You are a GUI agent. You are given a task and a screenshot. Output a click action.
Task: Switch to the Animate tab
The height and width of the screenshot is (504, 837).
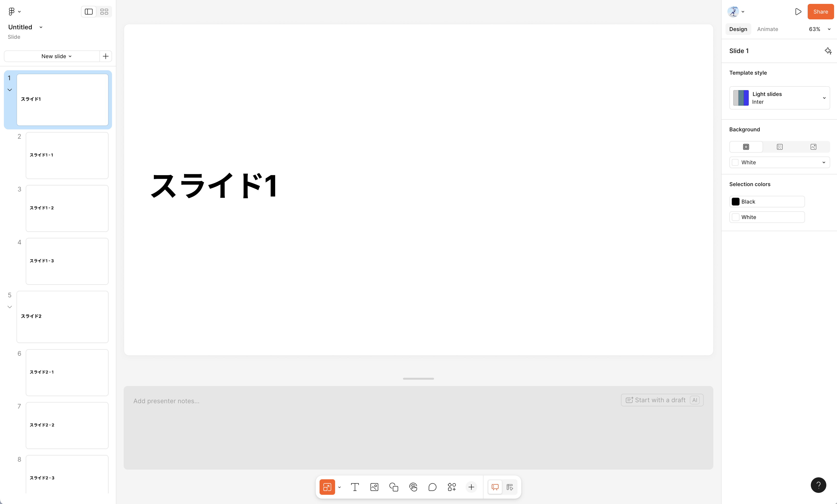point(768,29)
